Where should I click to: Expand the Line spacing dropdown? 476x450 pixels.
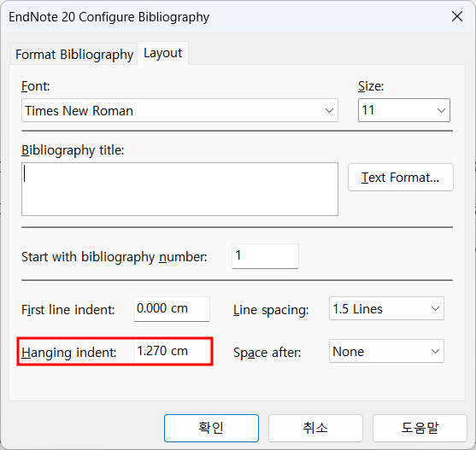click(386, 309)
